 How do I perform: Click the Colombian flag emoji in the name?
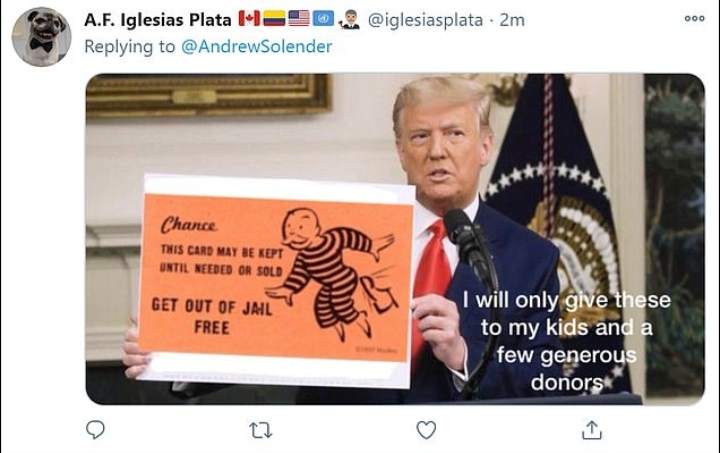pos(274,19)
